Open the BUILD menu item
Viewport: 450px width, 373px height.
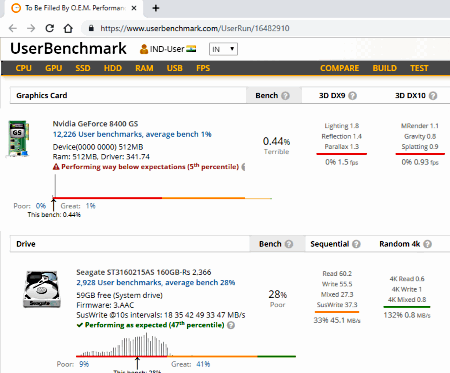pos(385,68)
